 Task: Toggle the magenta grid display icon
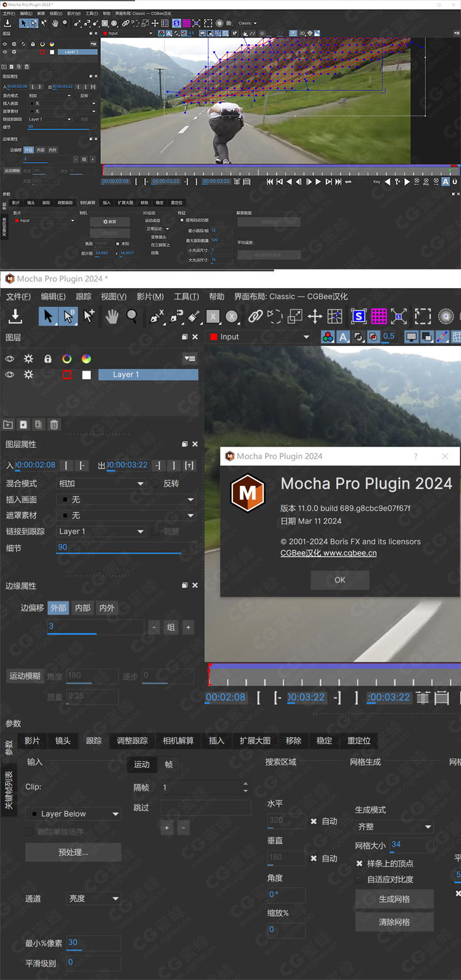click(x=379, y=316)
